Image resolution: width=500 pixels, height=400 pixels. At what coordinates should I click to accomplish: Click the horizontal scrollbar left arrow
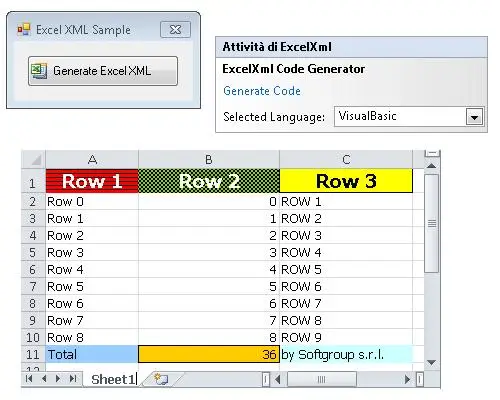277,379
